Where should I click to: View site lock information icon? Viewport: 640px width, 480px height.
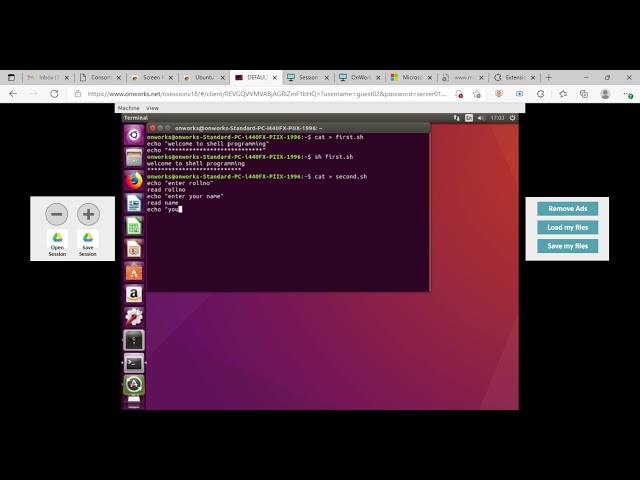(x=78, y=94)
